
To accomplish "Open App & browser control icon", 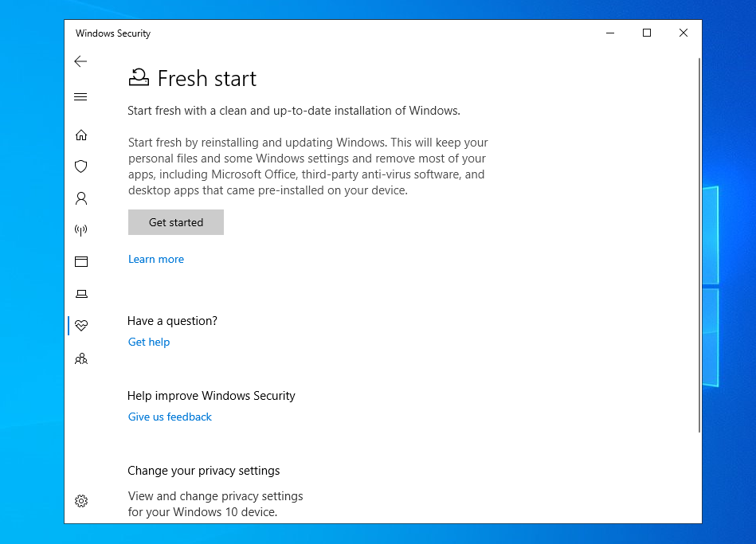I will [x=81, y=262].
